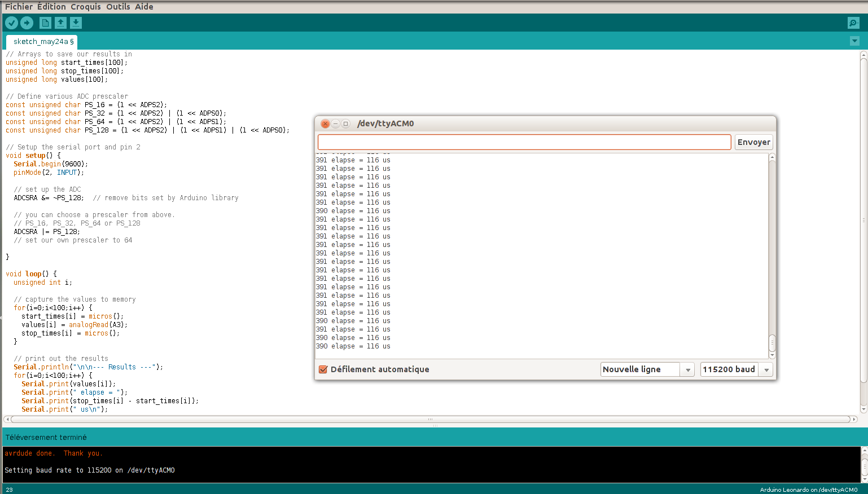
Task: Open the Outils menu
Action: point(118,7)
